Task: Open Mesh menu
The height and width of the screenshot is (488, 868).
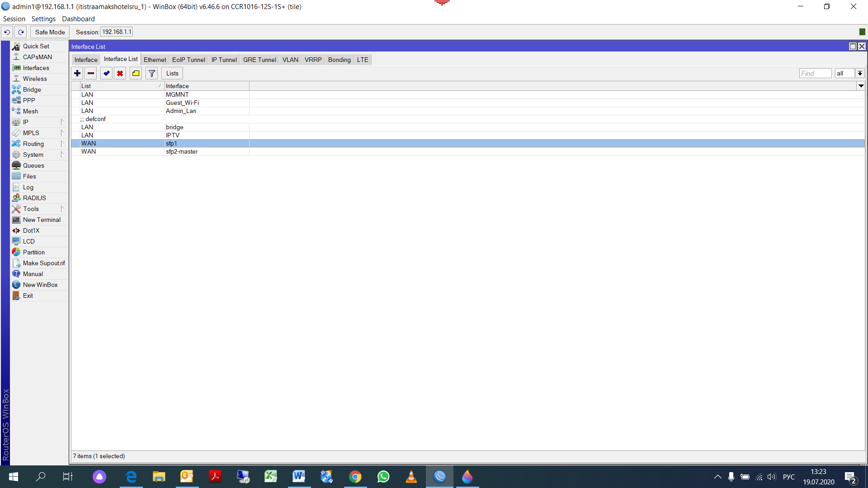Action: click(39, 111)
